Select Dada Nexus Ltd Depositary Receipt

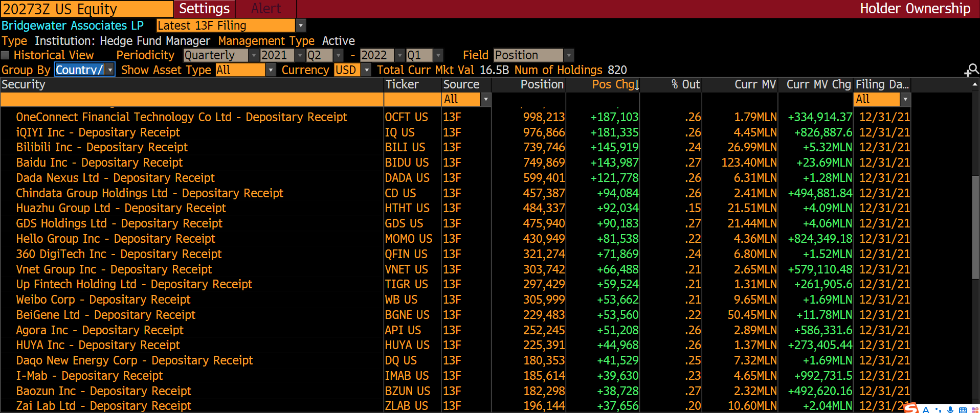115,178
